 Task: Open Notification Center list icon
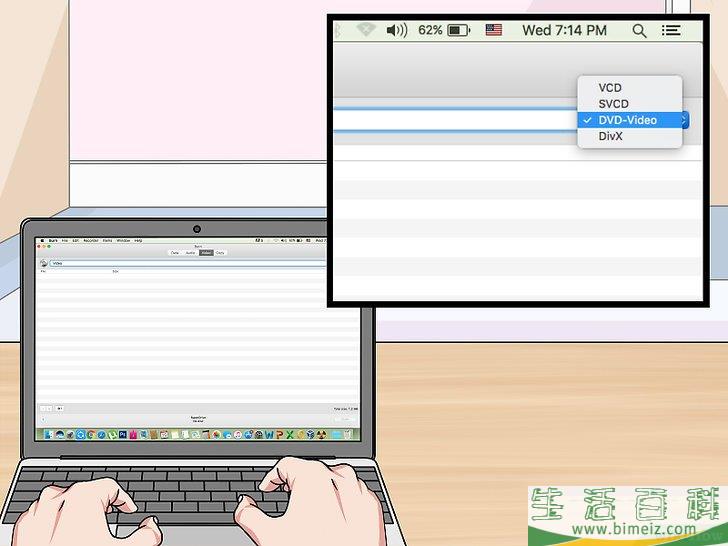[671, 31]
